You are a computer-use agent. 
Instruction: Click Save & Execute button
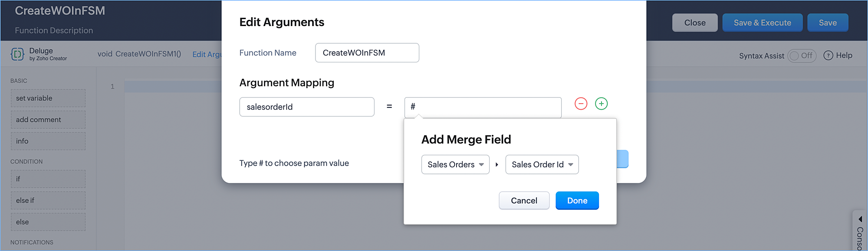click(762, 23)
